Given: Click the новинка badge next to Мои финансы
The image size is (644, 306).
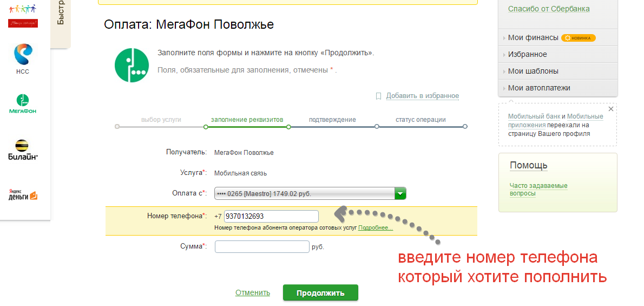Looking at the screenshot, I should 579,38.
